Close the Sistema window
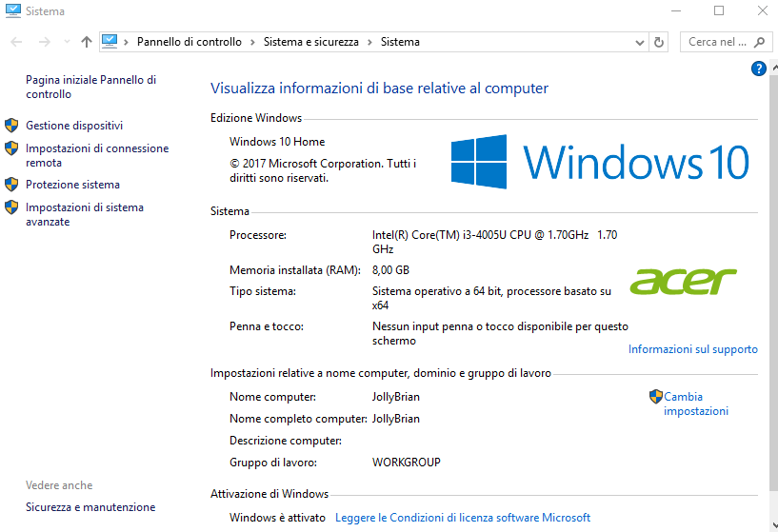778x532 pixels. [763, 10]
